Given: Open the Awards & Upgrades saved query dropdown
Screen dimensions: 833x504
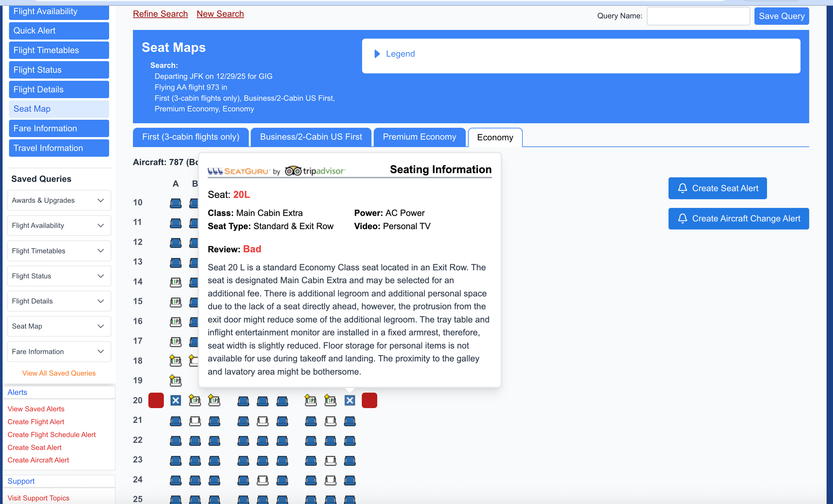Looking at the screenshot, I should (x=59, y=201).
